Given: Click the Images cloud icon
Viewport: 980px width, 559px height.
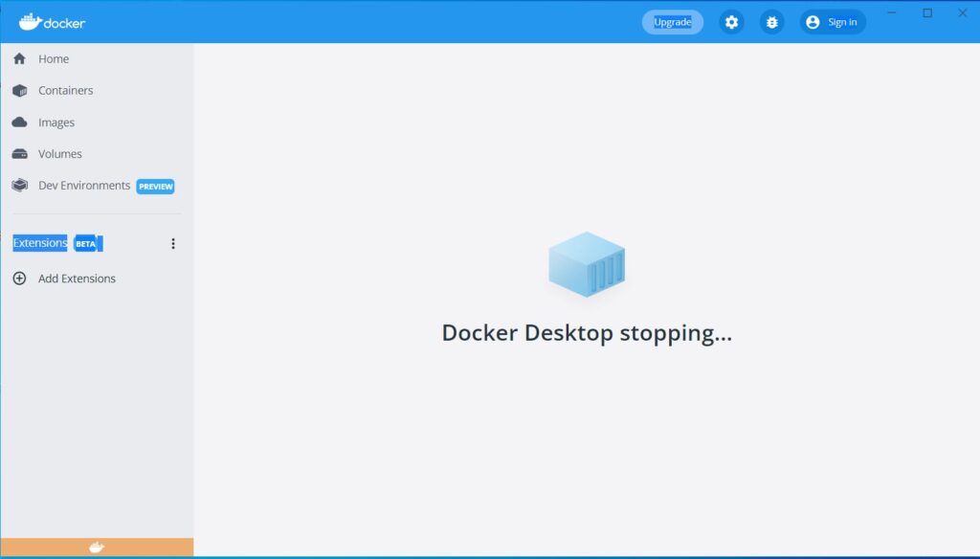Looking at the screenshot, I should (19, 122).
